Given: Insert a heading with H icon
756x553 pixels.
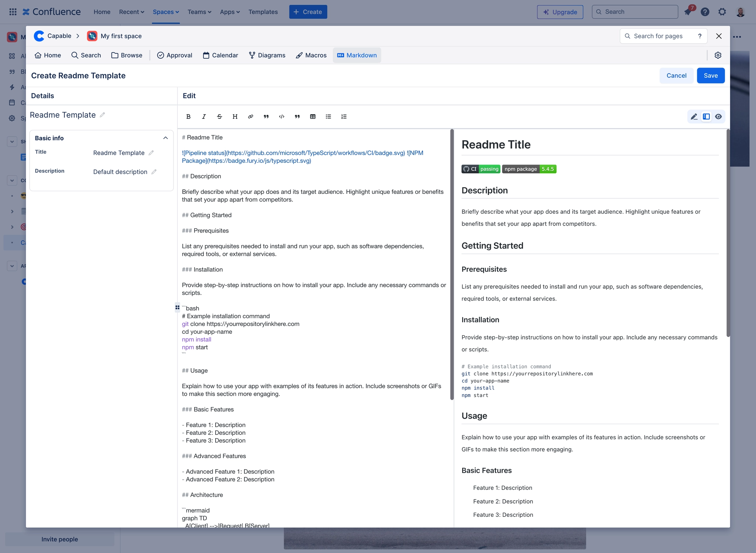Looking at the screenshot, I should (x=235, y=117).
